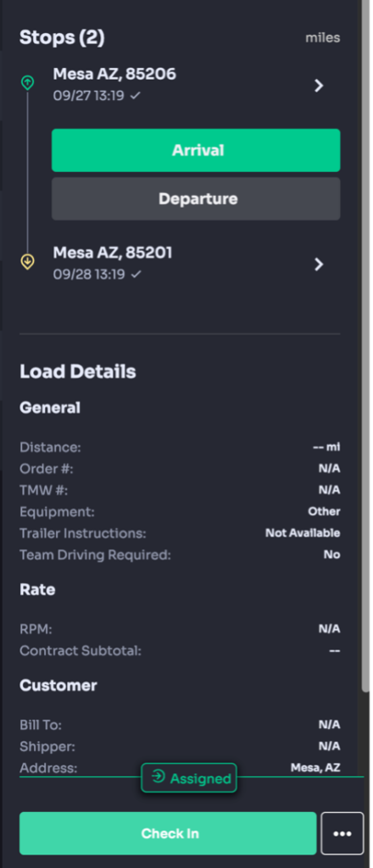Select the Mesa AZ, 85206 stop title

[114, 74]
